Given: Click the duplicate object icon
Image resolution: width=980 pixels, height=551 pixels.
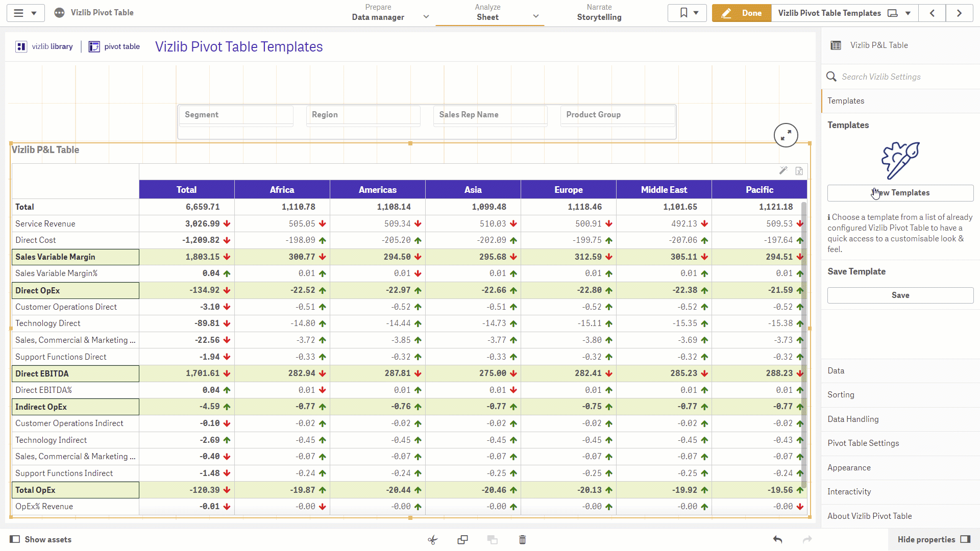Looking at the screenshot, I should (462, 540).
